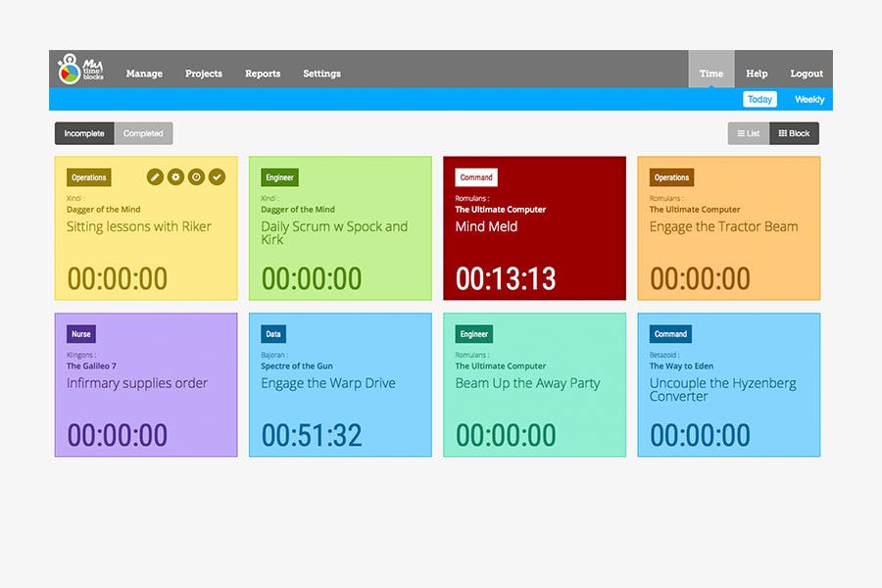Show Completed tasks
Viewport: 882px width, 588px height.
143,133
